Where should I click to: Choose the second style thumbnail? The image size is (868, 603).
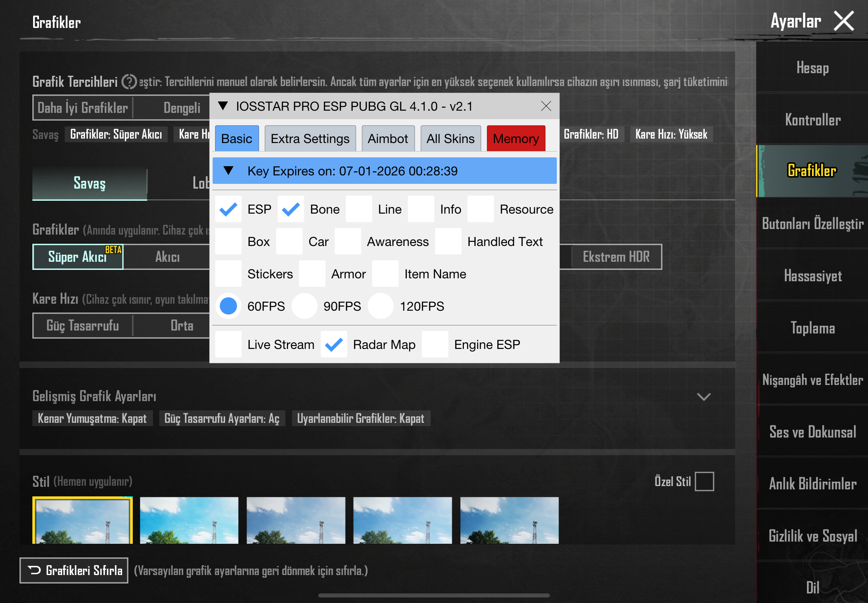coord(189,520)
